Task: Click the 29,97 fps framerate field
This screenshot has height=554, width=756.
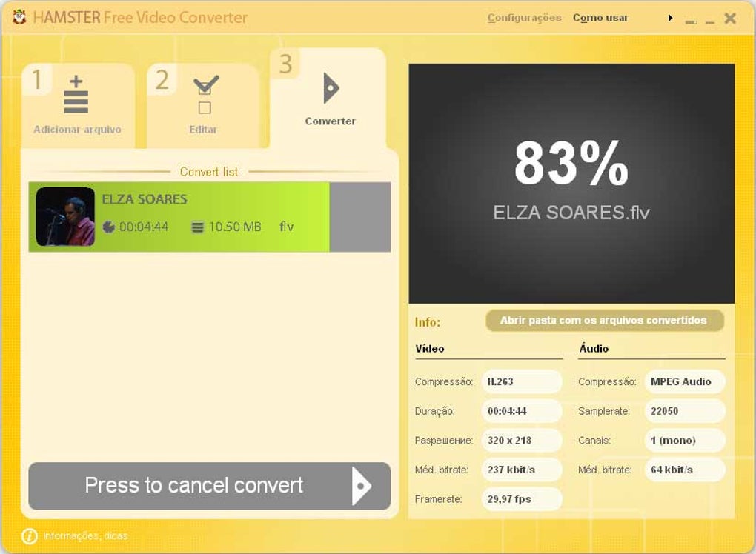Action: (x=521, y=499)
